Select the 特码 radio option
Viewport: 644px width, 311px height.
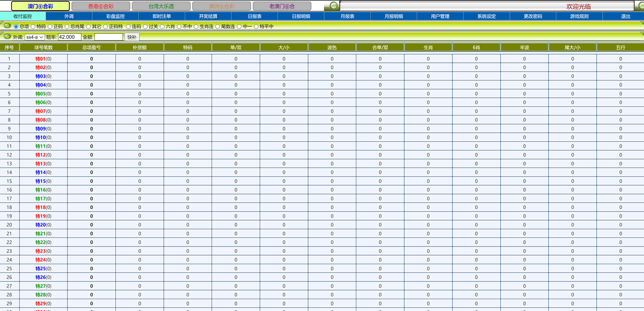[x=33, y=26]
